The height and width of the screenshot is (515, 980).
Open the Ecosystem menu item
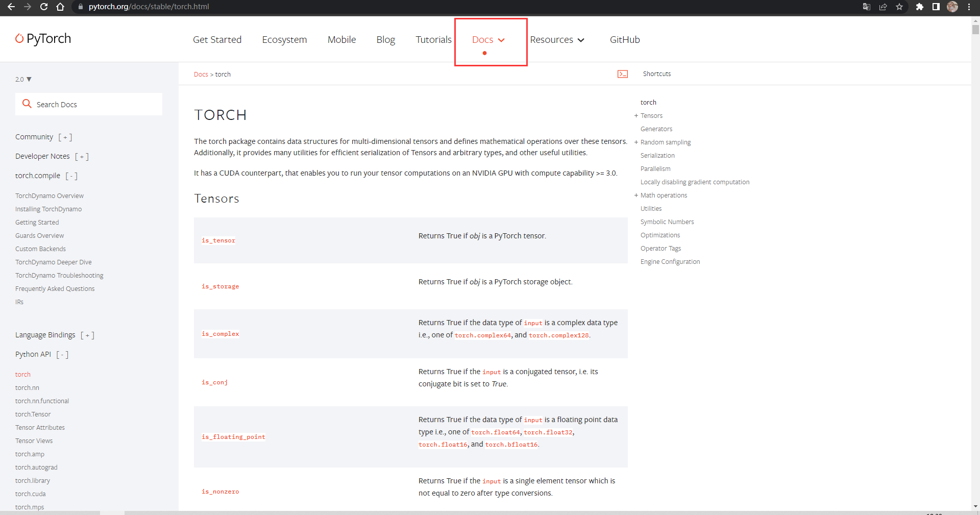(284, 40)
